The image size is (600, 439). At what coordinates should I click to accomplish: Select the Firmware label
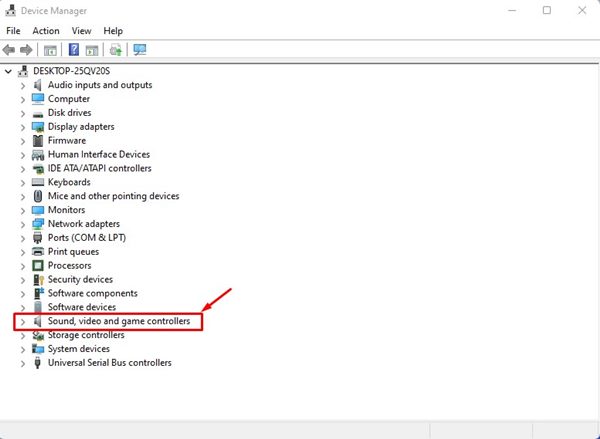[x=67, y=140]
